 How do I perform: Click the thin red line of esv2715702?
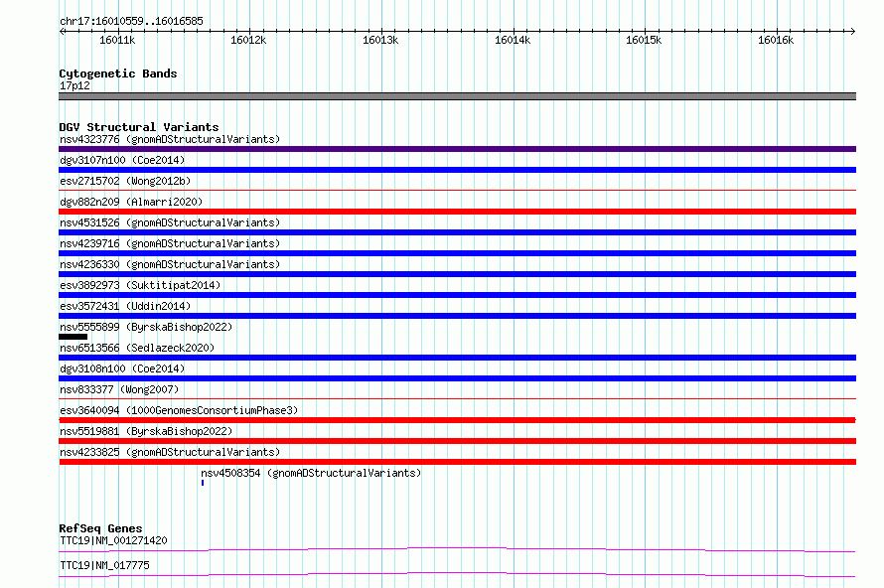pyautogui.click(x=457, y=191)
